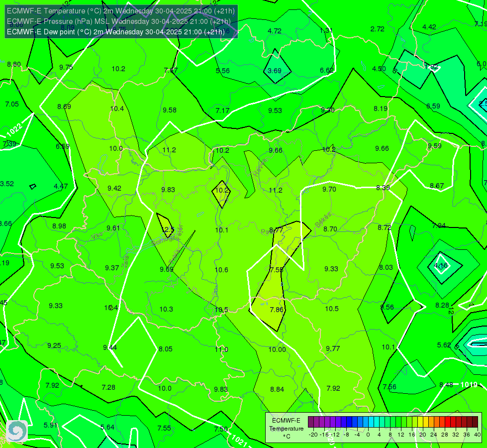Click the purple -20 swatch in the legend

[310, 422]
